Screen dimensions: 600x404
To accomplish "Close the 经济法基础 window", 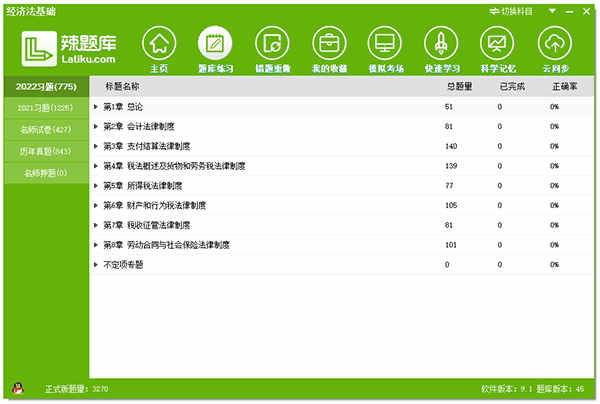I will [x=586, y=11].
